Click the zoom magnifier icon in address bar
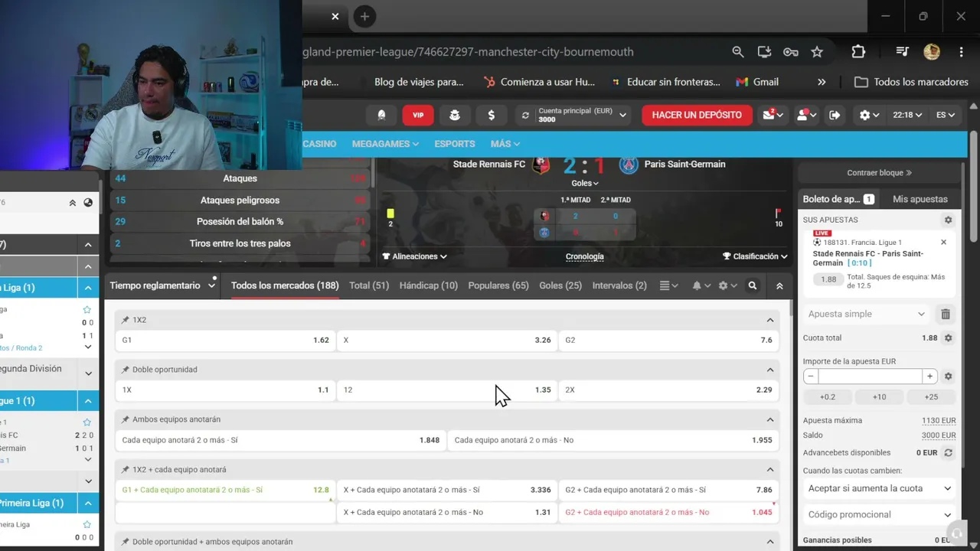 pos(738,52)
